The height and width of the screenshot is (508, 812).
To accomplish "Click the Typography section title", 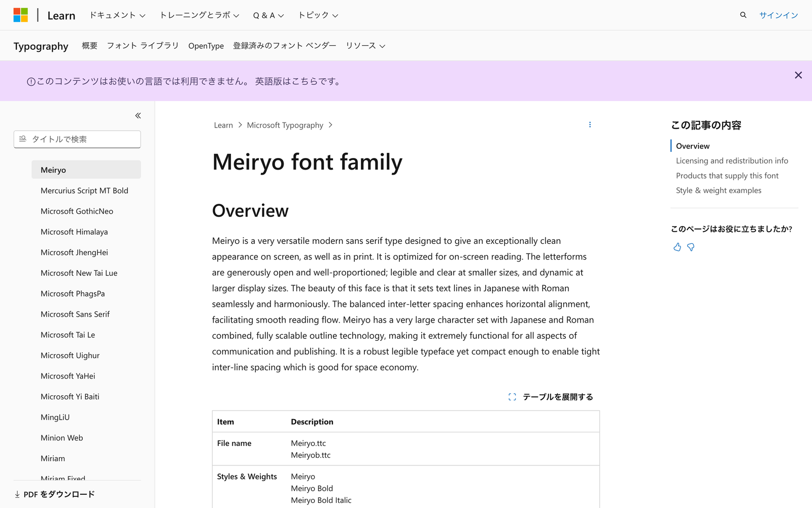I will tap(41, 46).
